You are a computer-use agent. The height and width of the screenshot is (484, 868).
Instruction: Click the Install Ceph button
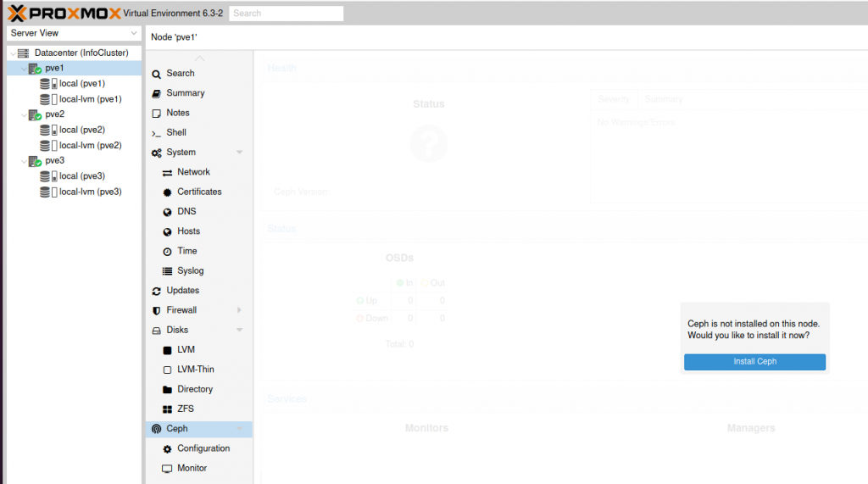[754, 362]
